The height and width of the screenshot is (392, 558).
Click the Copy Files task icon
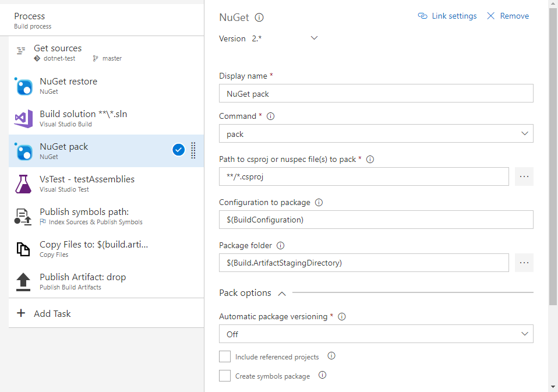click(x=23, y=249)
